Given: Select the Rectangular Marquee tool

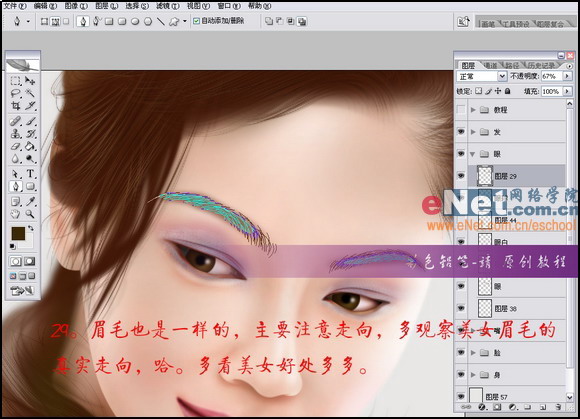Looking at the screenshot, I should [x=16, y=81].
